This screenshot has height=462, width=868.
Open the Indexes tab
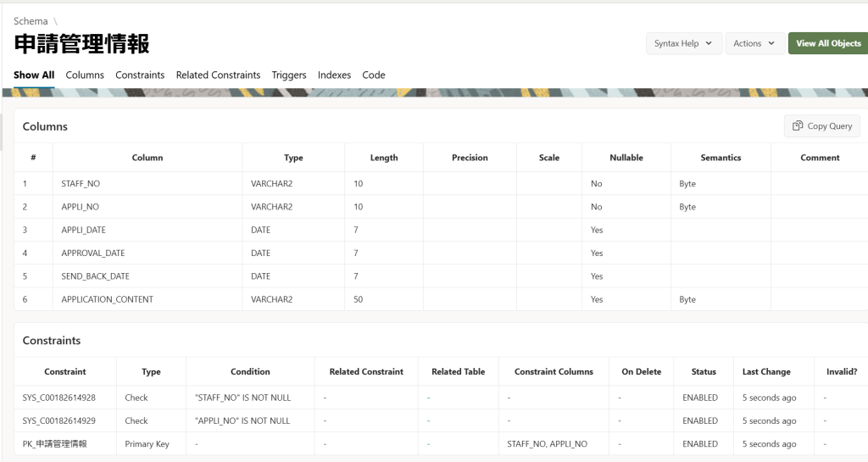click(334, 75)
